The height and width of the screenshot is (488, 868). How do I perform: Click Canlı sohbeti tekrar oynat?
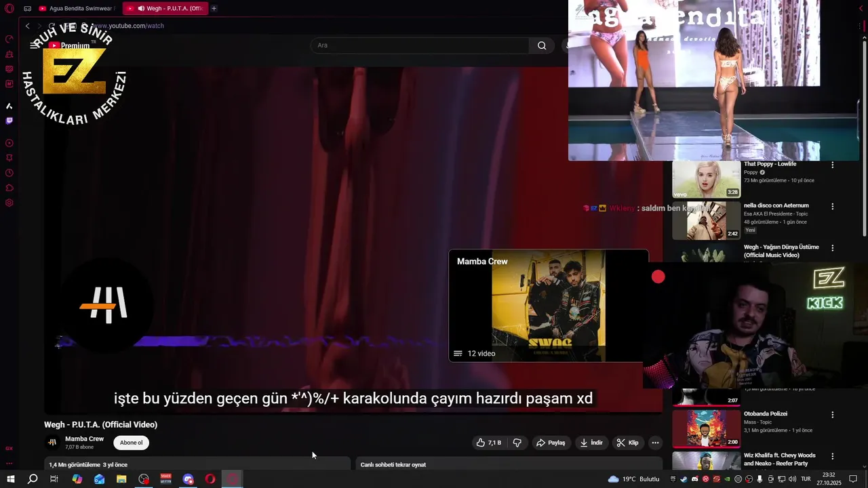coord(393,465)
